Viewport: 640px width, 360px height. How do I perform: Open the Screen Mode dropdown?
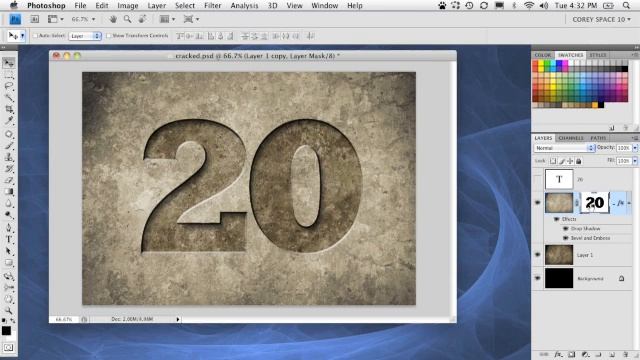point(191,19)
